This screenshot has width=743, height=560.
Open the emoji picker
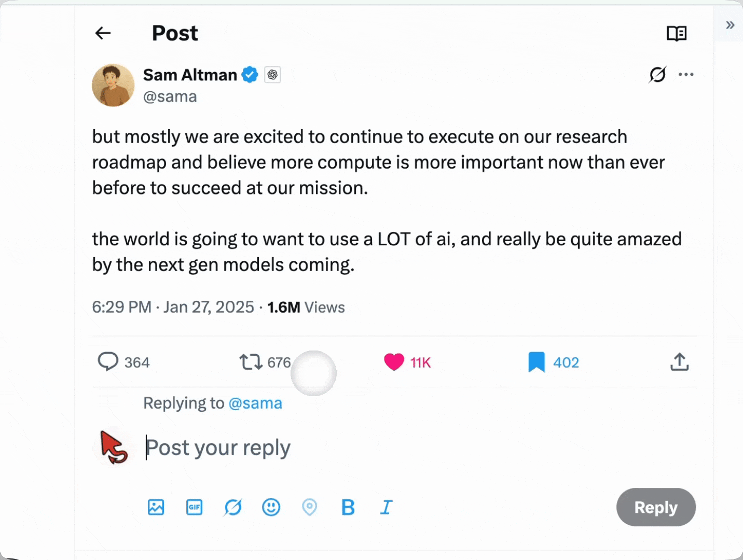(272, 507)
